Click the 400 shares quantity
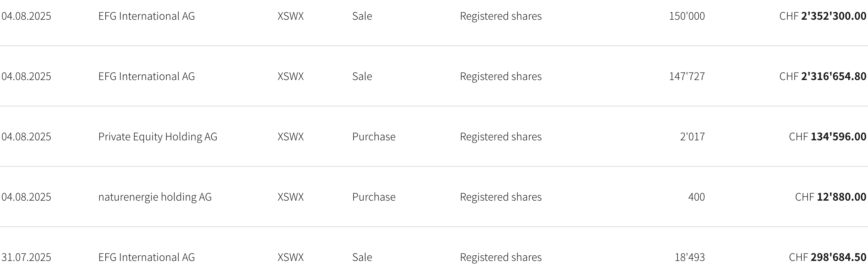This screenshot has height=268, width=868. (x=696, y=197)
